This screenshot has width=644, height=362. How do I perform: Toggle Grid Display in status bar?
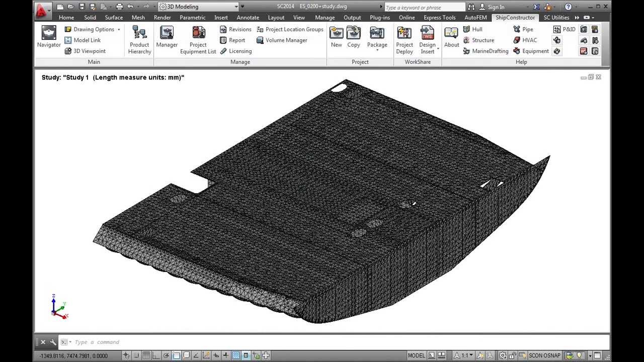(146, 355)
